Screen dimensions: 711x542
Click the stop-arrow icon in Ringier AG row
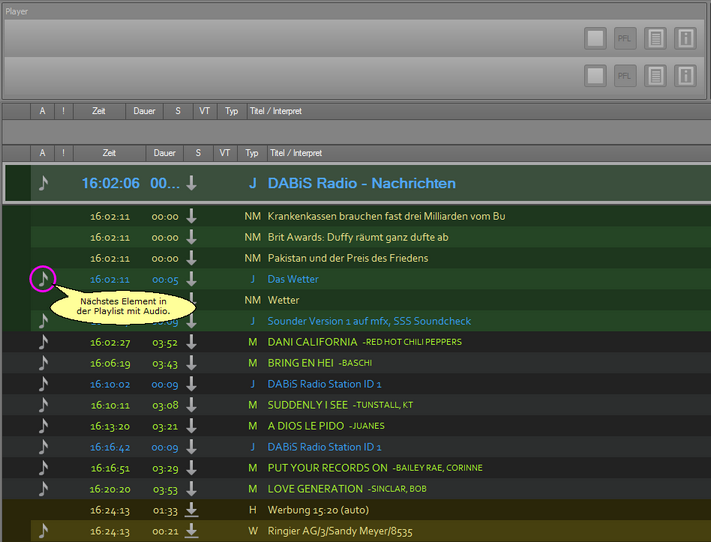tap(191, 531)
